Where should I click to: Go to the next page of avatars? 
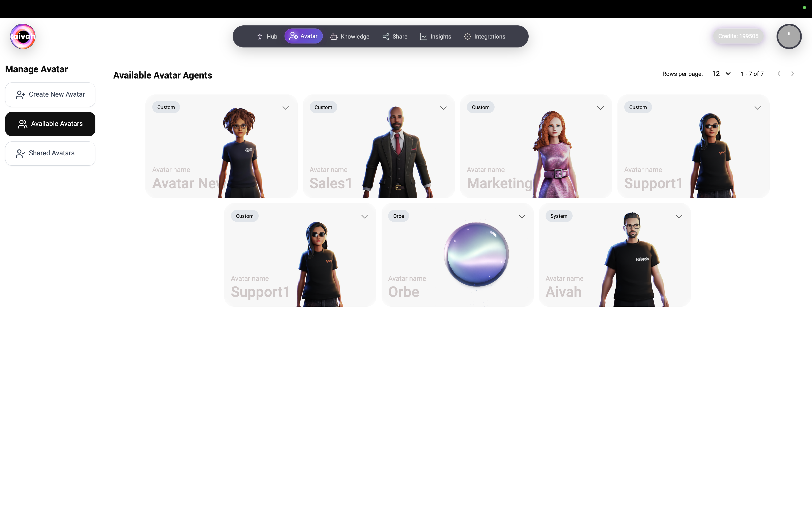point(792,74)
